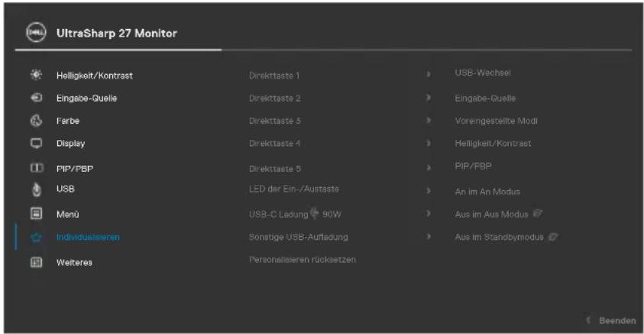The image size is (644, 334).
Task: Select the Helligkeit/Kontrast sun icon
Action: click(x=36, y=75)
